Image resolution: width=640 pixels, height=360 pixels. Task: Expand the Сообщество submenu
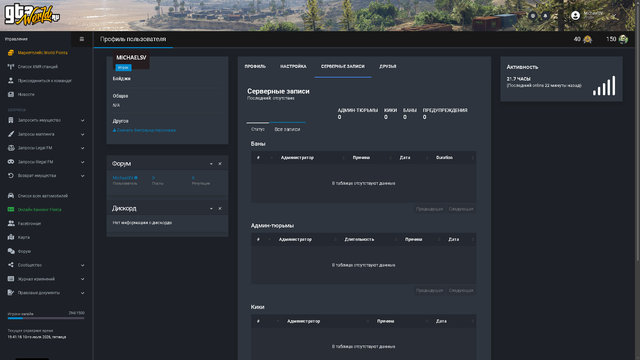[82, 265]
